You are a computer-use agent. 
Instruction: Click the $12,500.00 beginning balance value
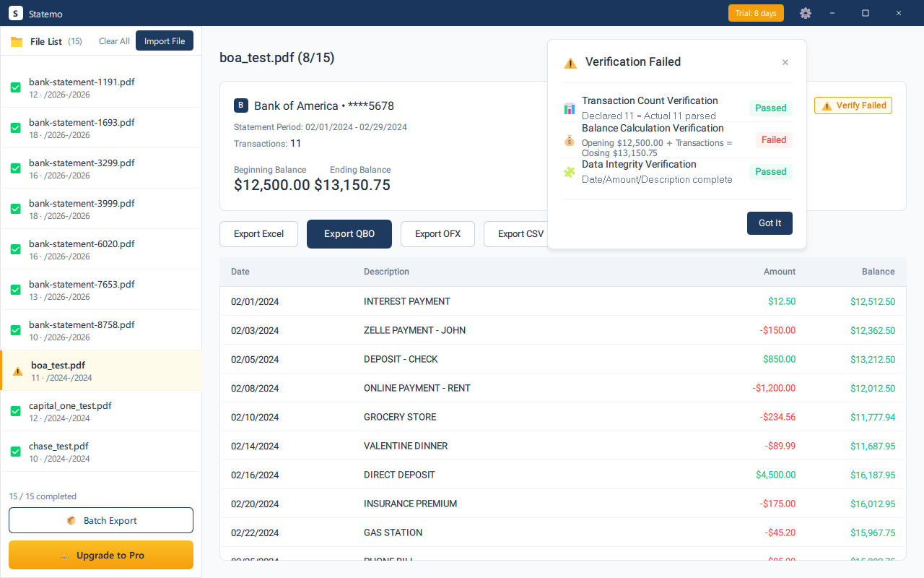[272, 185]
